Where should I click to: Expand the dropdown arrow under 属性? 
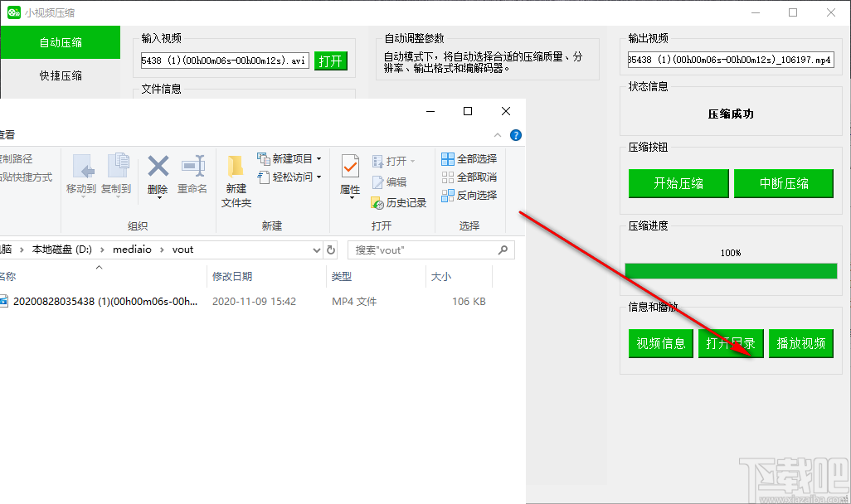[x=352, y=198]
